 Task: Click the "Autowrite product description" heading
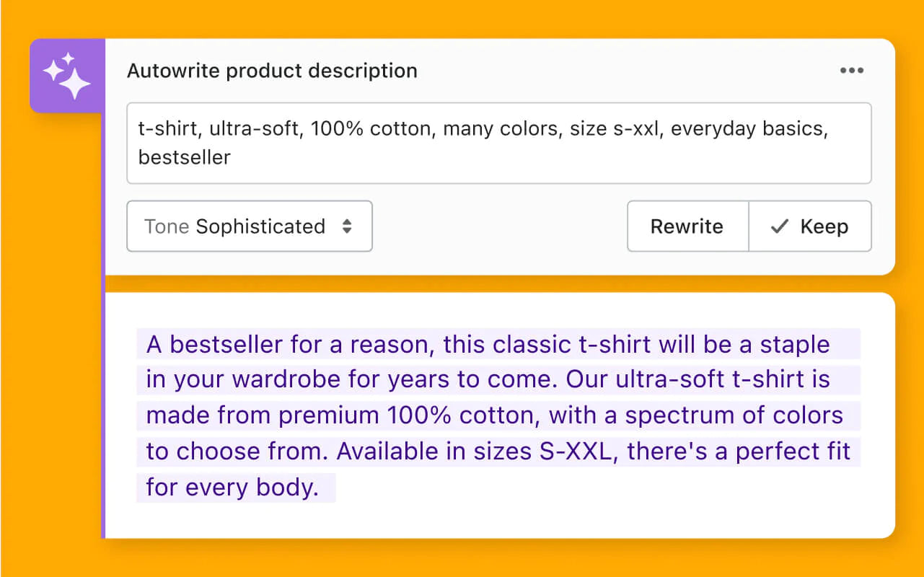[x=272, y=71]
